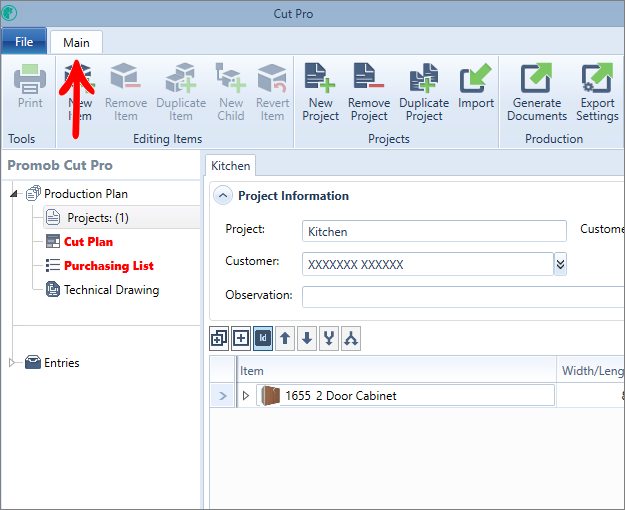Click the New Project icon

click(320, 92)
